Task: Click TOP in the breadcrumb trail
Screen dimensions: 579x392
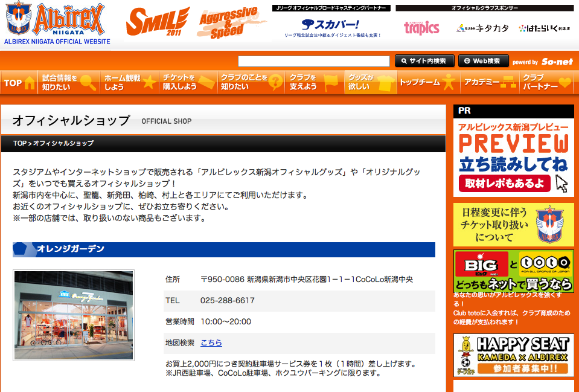Action: tap(19, 143)
